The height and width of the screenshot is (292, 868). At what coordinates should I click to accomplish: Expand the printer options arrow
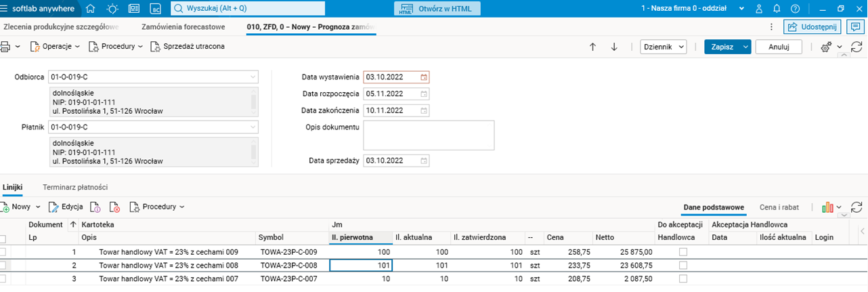pos(17,47)
